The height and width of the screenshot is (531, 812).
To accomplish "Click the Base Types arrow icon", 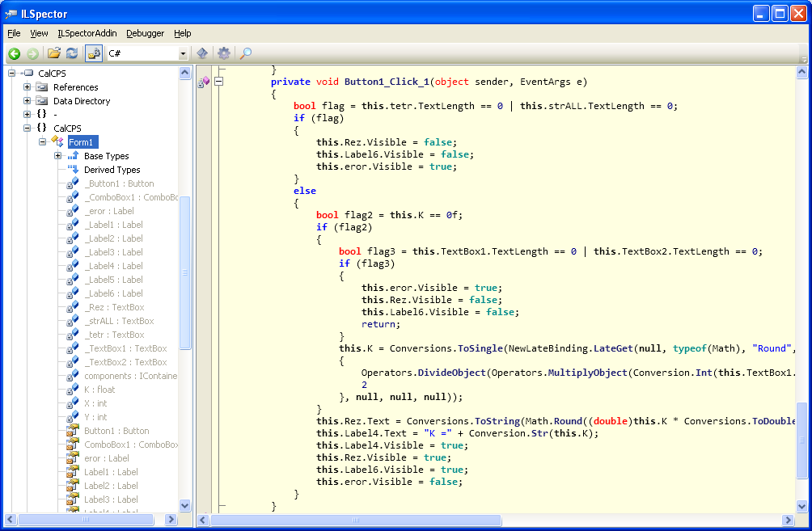I will point(73,156).
